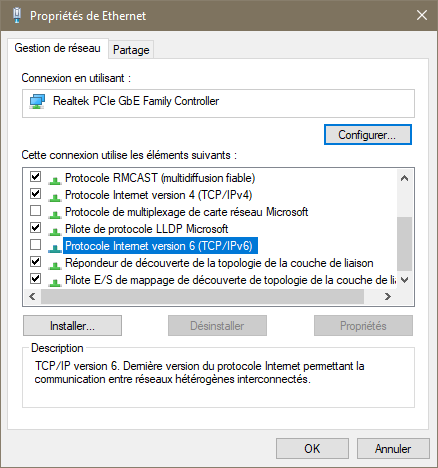Click the LLDP driver network icon
Viewport: 438px width, 468px height.
tap(55, 231)
